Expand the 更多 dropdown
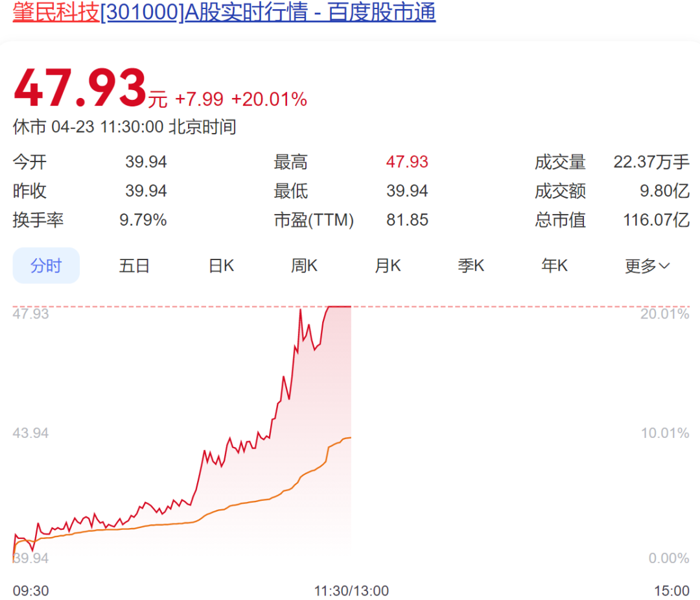 point(647,266)
